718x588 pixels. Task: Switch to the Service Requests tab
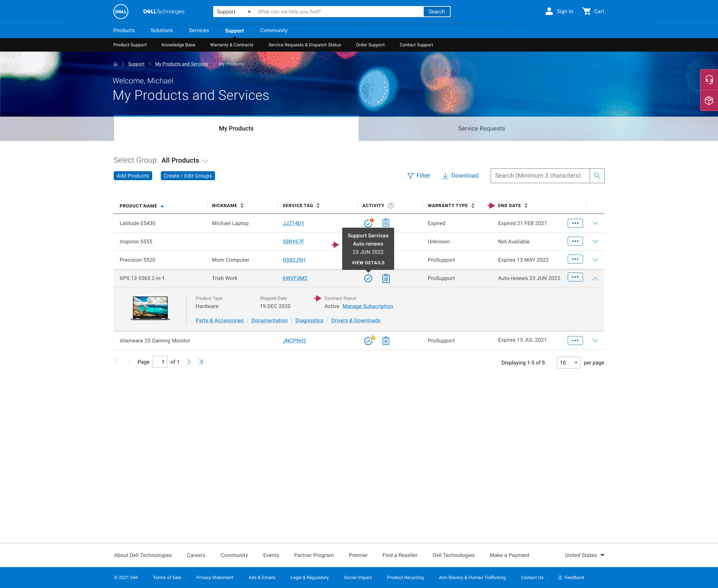point(481,128)
